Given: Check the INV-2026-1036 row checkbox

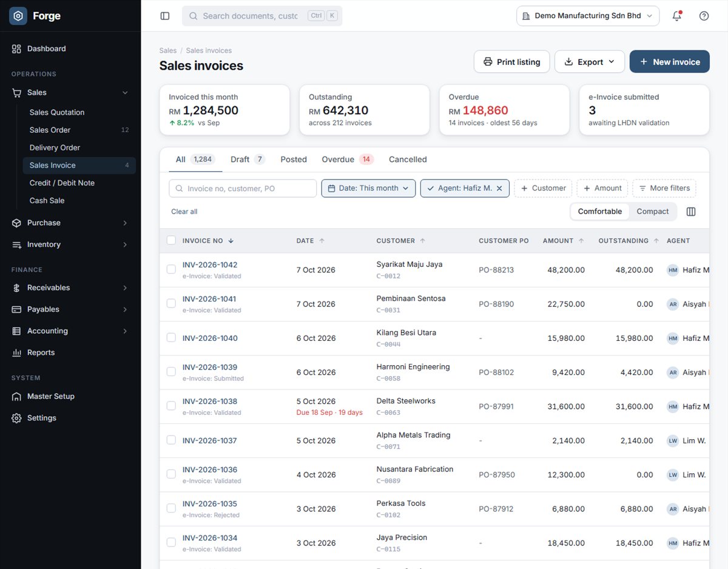Looking at the screenshot, I should point(171,474).
